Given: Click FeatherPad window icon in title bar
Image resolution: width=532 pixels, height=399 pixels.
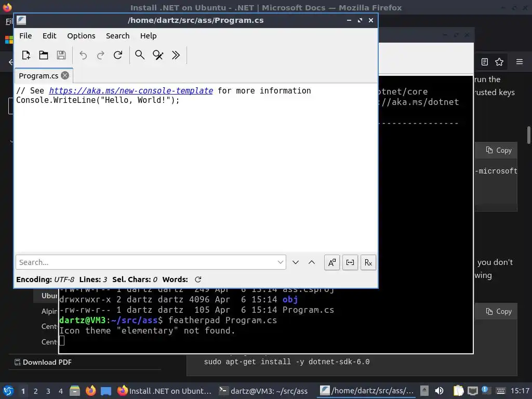Looking at the screenshot, I should pos(21,20).
